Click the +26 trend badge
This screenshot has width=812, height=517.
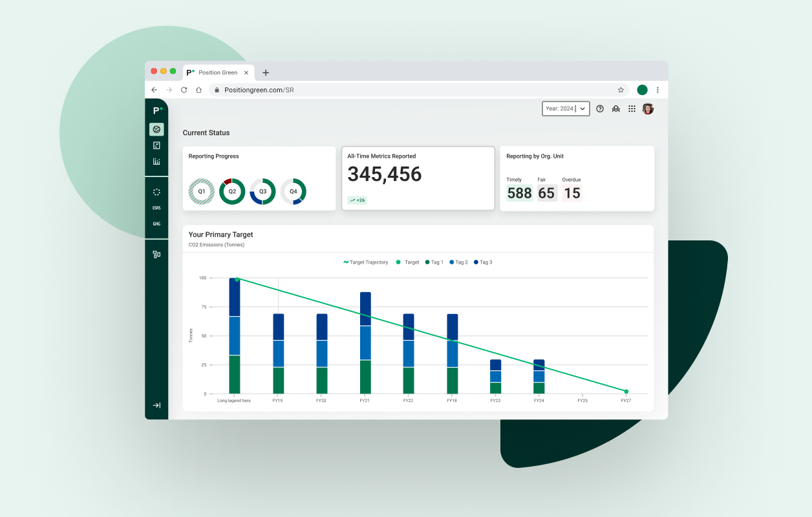(358, 200)
